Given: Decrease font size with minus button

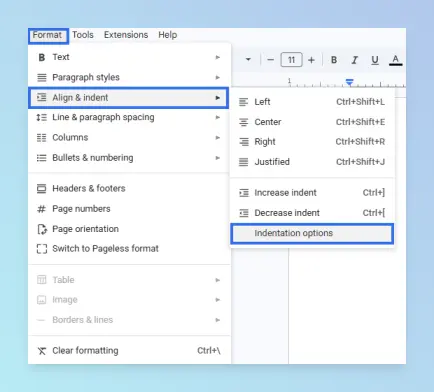Looking at the screenshot, I should (x=270, y=60).
